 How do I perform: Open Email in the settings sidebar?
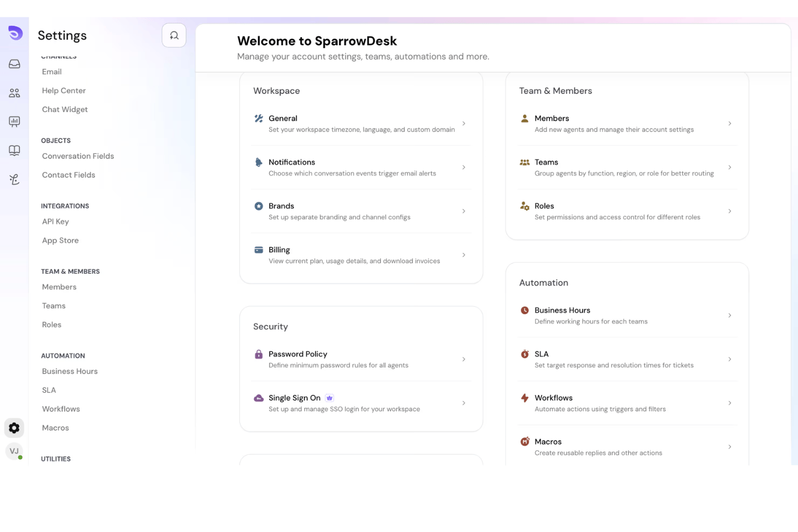click(52, 72)
